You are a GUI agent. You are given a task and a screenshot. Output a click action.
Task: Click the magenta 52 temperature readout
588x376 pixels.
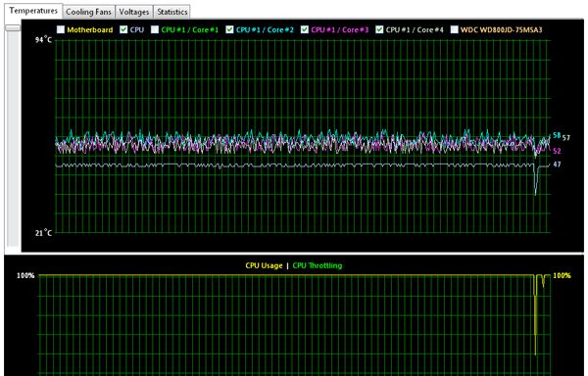557,151
